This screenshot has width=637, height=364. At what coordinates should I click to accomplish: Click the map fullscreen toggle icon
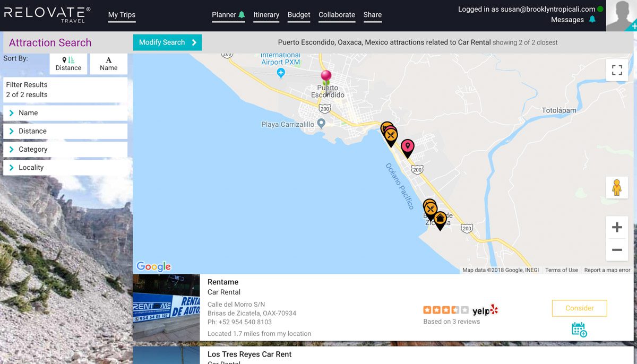click(617, 70)
